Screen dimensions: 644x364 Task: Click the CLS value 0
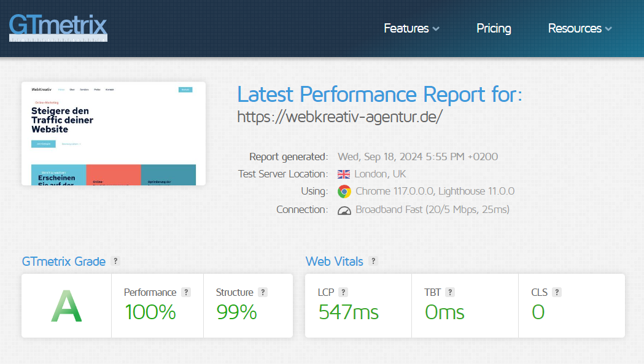point(538,312)
